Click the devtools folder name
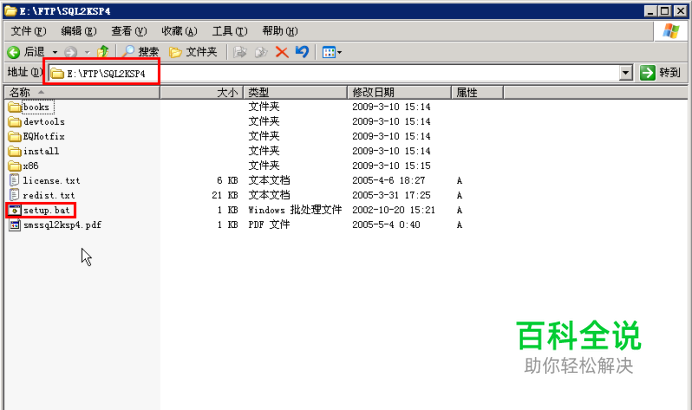Viewport: 692px width, 410px height. 44,122
